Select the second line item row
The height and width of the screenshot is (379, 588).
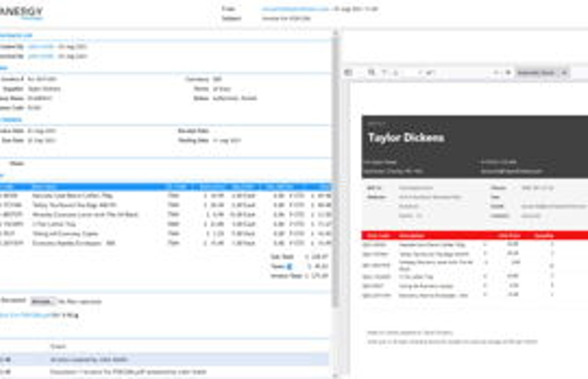[165, 205]
